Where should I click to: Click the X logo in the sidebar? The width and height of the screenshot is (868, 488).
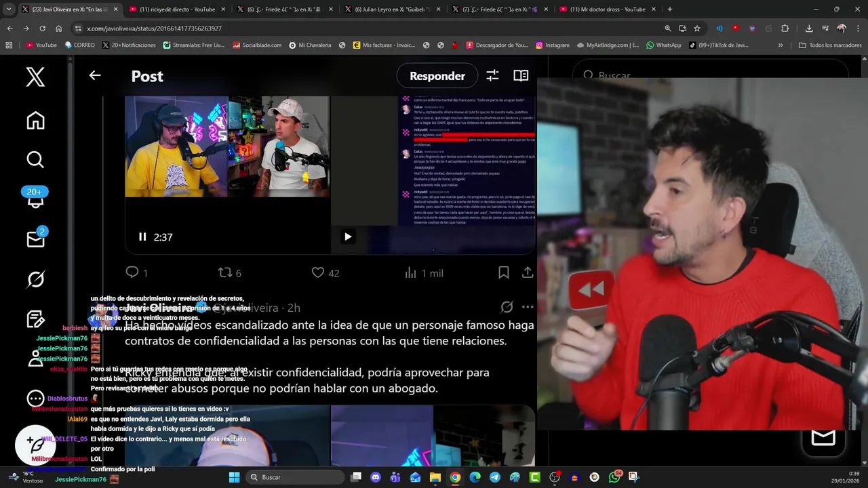[x=35, y=77]
